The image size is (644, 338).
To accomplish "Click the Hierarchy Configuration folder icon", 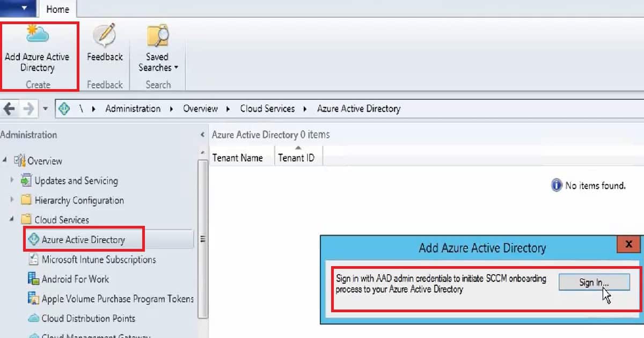I will point(26,200).
